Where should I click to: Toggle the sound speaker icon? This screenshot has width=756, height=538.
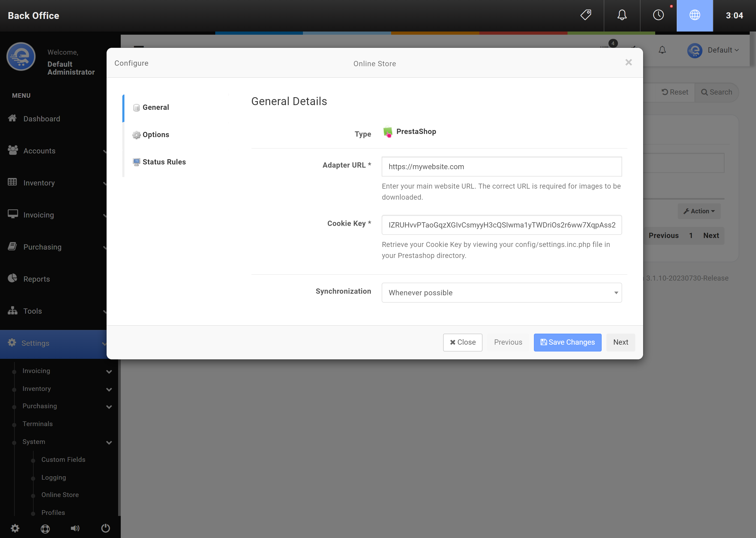click(75, 528)
